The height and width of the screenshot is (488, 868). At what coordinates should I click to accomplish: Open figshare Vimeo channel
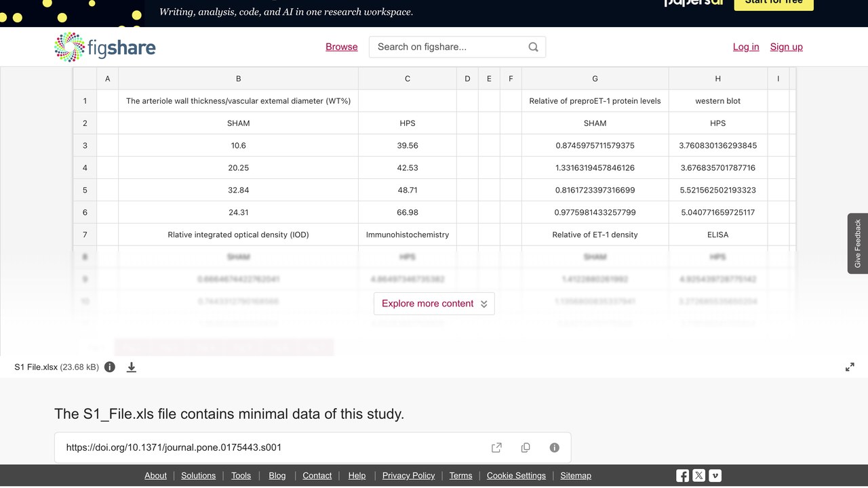pos(715,476)
